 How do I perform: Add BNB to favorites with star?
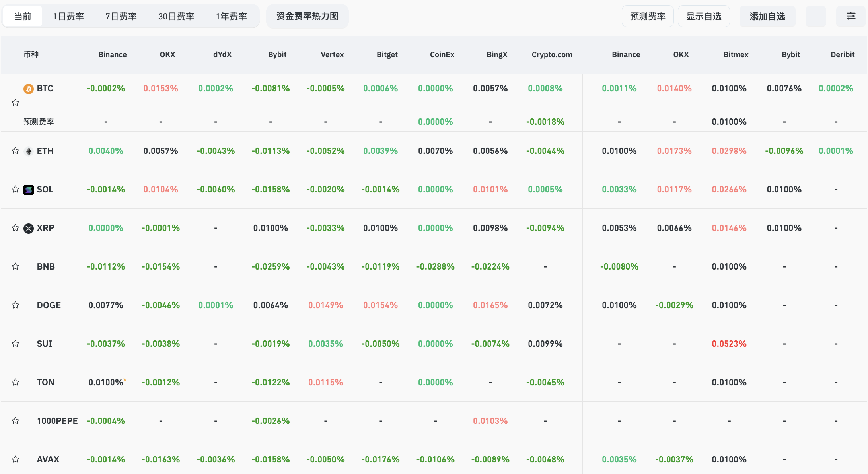[x=16, y=266]
